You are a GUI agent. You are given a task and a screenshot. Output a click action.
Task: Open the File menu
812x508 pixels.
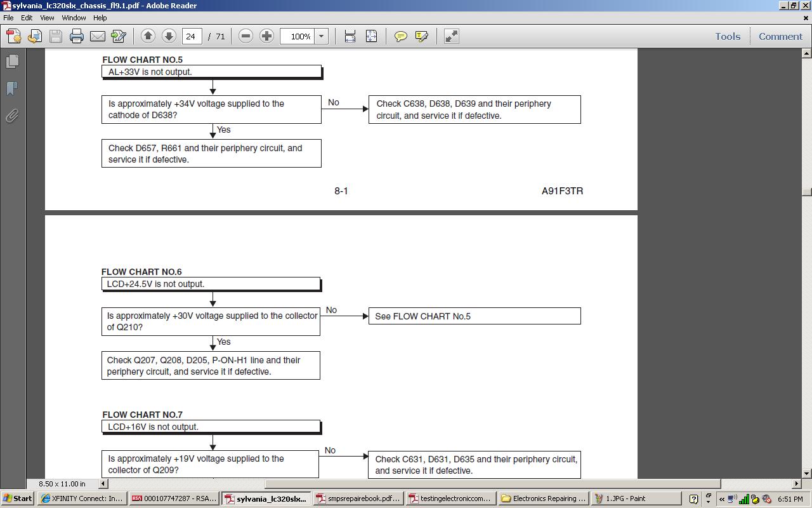pos(8,18)
